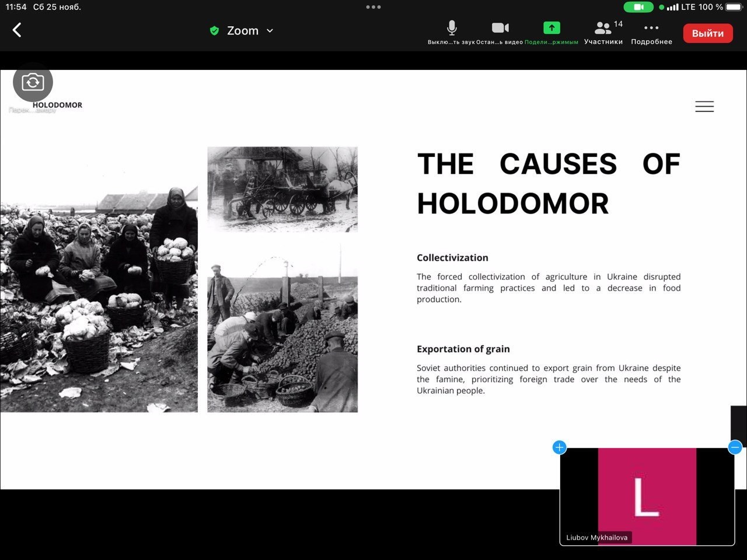Screen dimensions: 747x560
Task: Stop the camera video
Action: [x=500, y=32]
